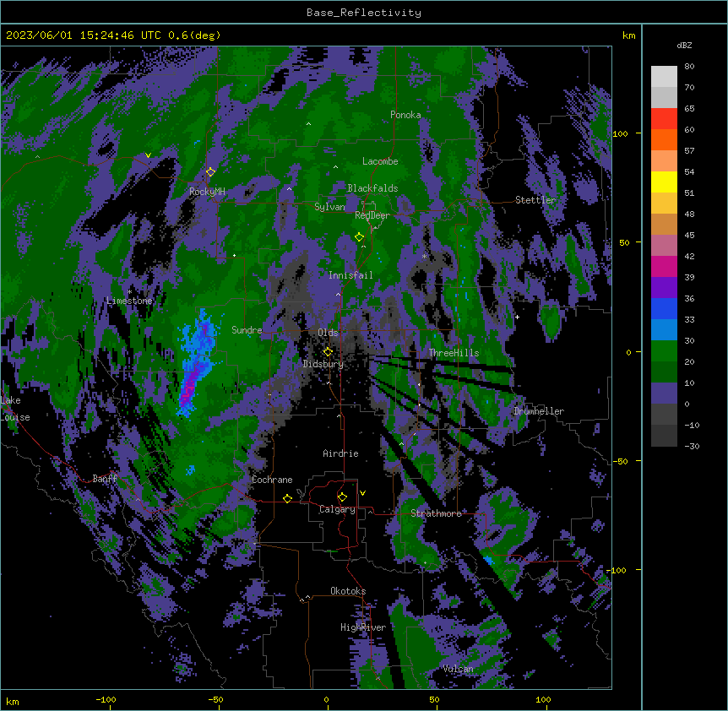Click the magenta legend swatch below 42
The height and width of the screenshot is (711, 728).
664,266
